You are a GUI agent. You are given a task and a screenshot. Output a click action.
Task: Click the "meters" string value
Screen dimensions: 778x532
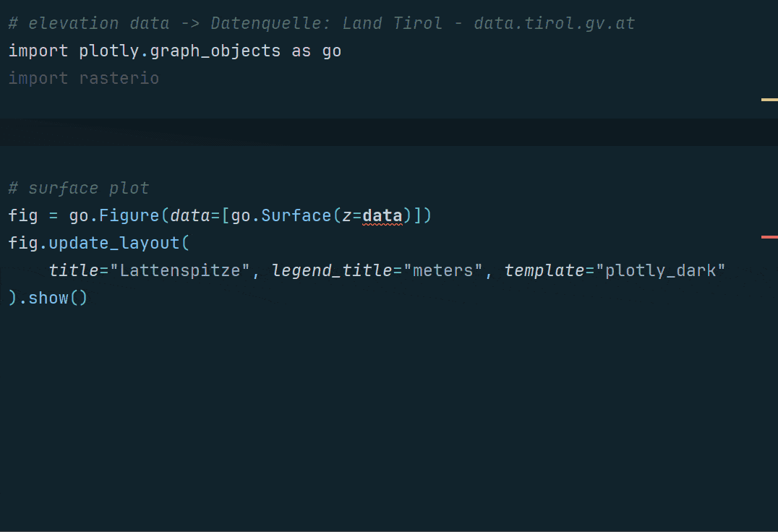[443, 270]
